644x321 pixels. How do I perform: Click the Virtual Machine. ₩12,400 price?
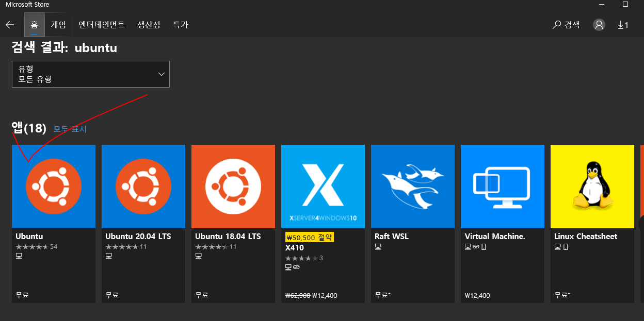pos(477,296)
